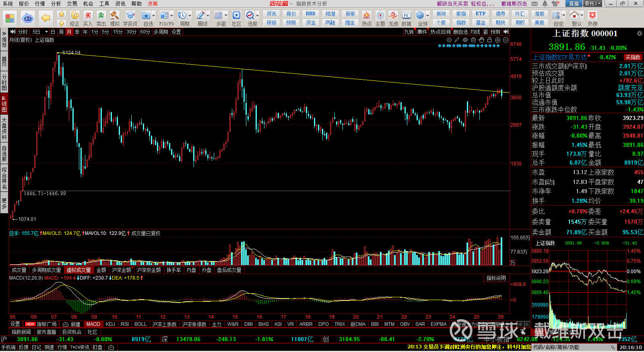
Task: Click the 热搜 hot search icon
Action: coord(592,18)
